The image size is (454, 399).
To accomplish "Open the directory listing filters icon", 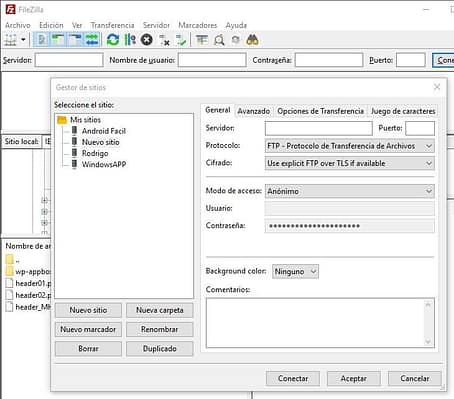I will 202,40.
